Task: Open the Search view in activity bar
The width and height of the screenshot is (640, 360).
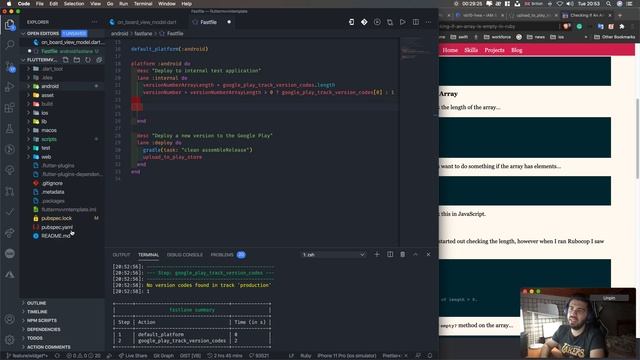Action: 10,44
